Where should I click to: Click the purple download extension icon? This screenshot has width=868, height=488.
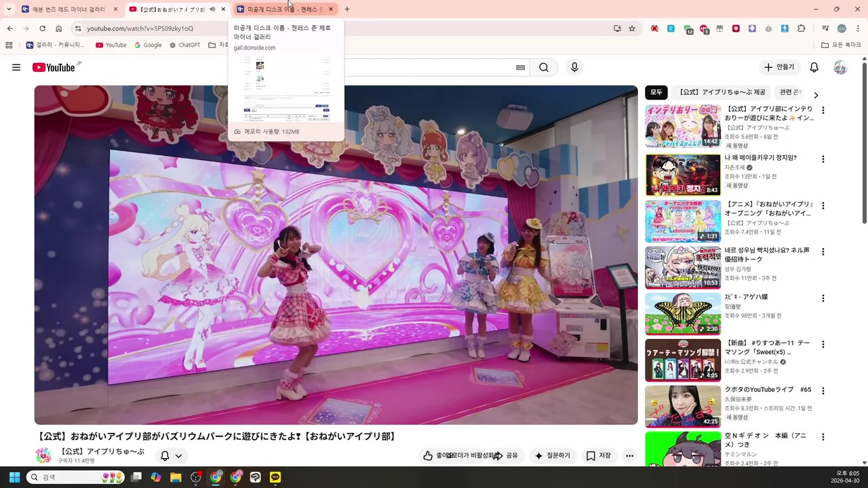click(752, 28)
